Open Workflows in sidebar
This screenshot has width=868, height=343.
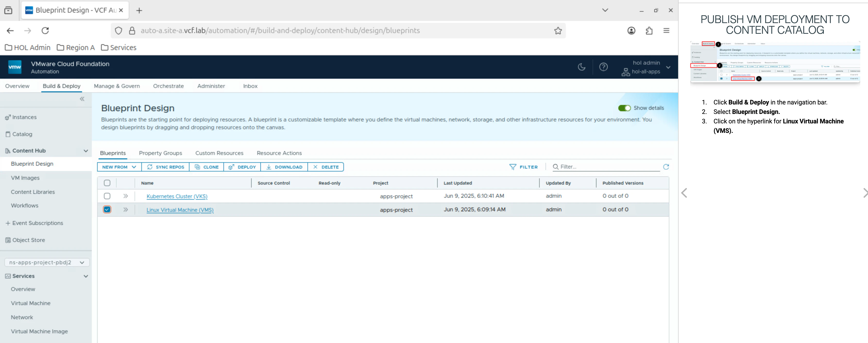pyautogui.click(x=25, y=206)
